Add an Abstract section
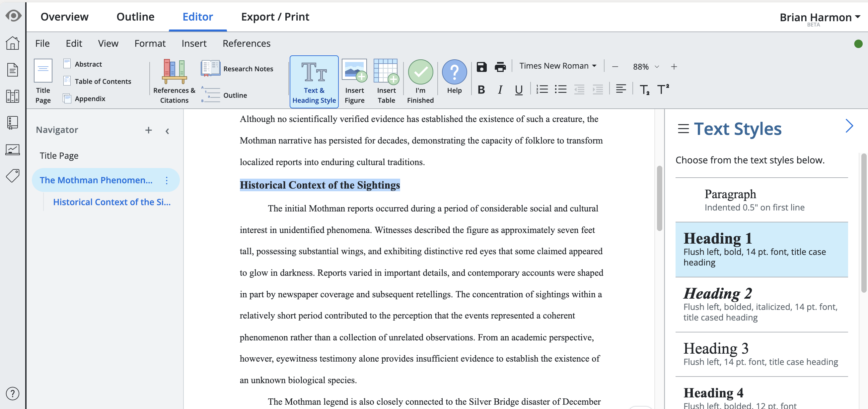 [x=83, y=64]
